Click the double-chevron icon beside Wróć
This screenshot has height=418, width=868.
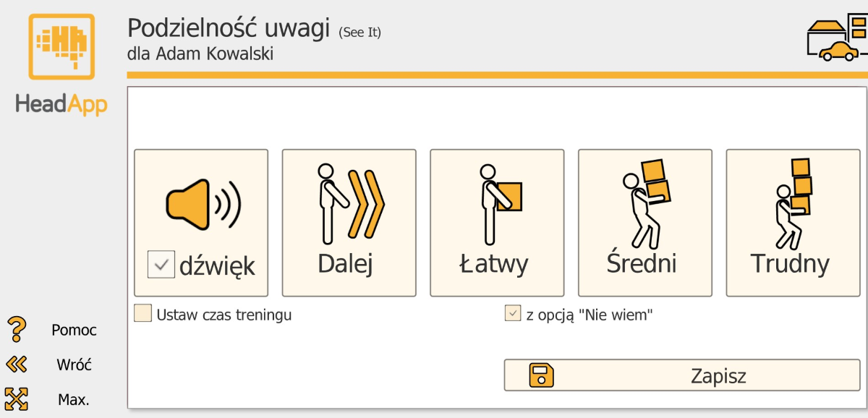(16, 364)
